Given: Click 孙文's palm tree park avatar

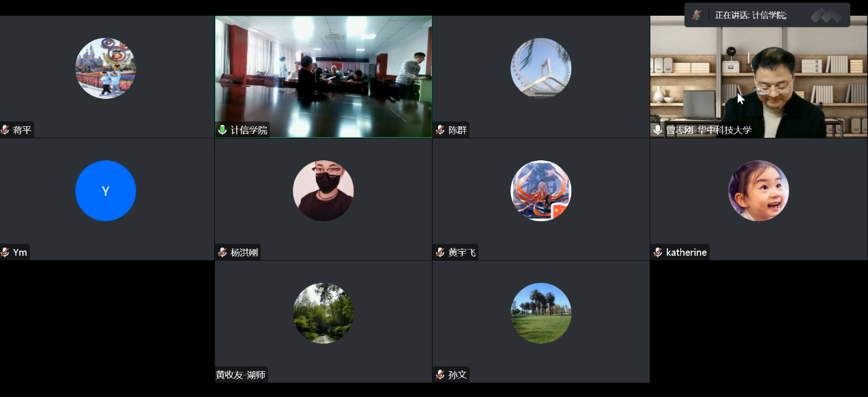Looking at the screenshot, I should [540, 313].
